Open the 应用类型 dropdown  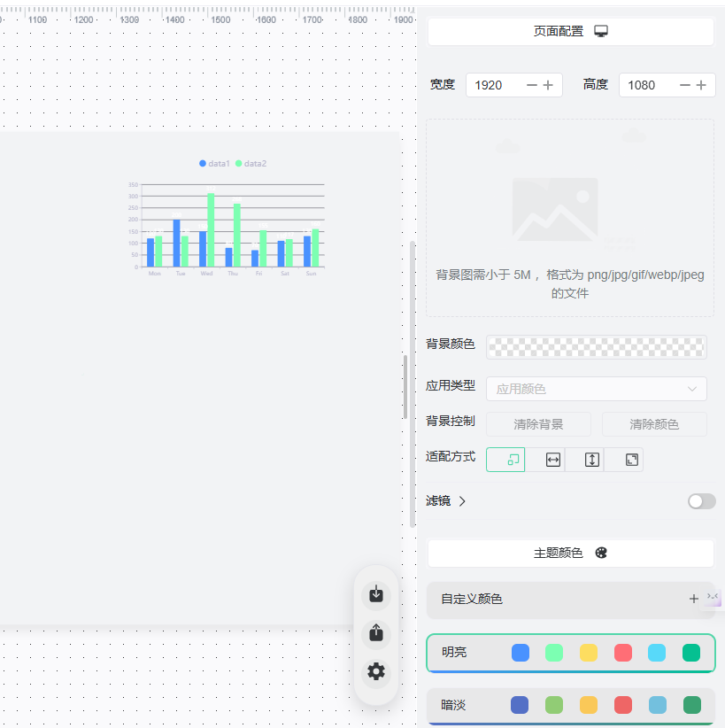click(x=597, y=389)
